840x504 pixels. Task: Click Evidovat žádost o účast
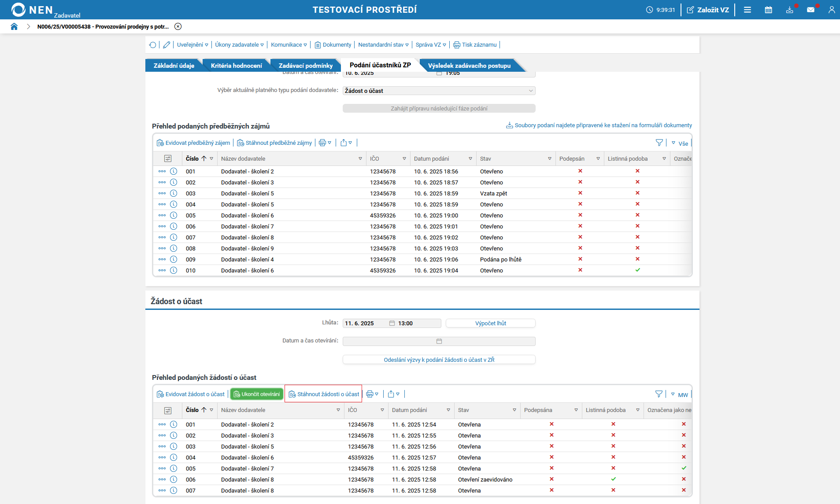[191, 394]
